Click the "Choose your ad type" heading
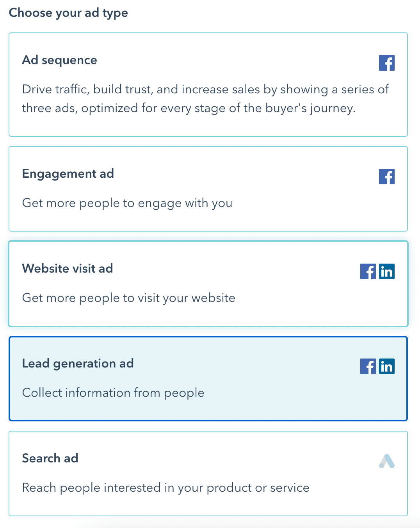The height and width of the screenshot is (528, 420). pos(68,13)
